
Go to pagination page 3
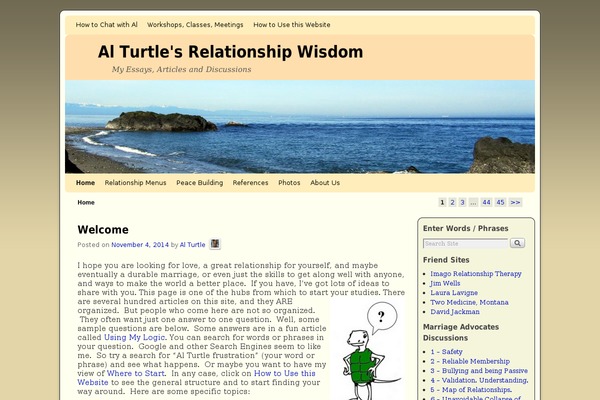click(x=462, y=202)
